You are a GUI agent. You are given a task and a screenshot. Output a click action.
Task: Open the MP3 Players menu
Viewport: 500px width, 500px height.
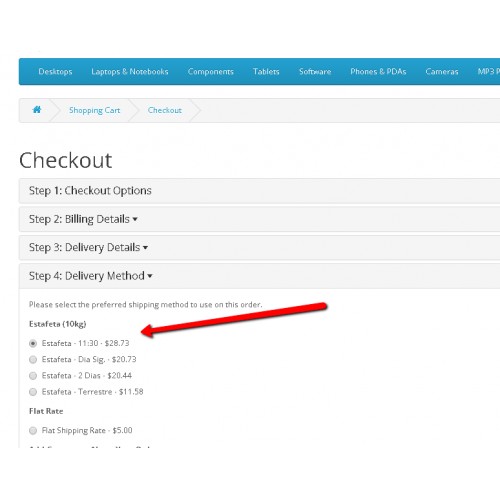point(489,72)
